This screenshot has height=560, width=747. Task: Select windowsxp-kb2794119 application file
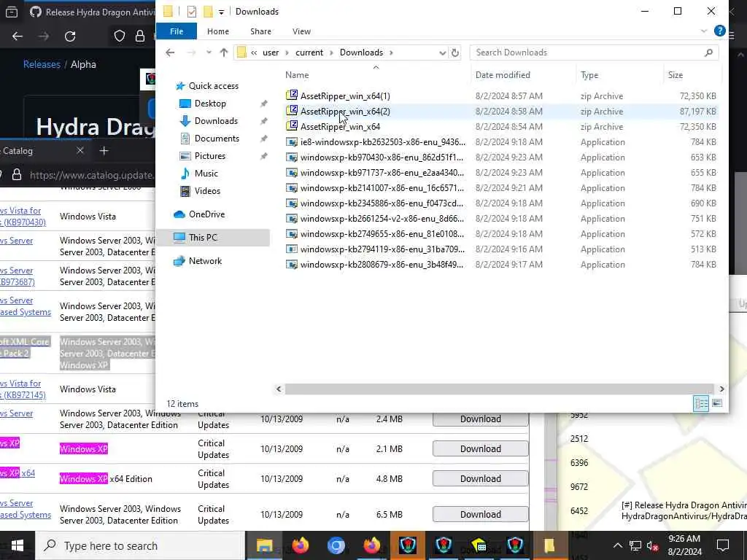pos(382,249)
